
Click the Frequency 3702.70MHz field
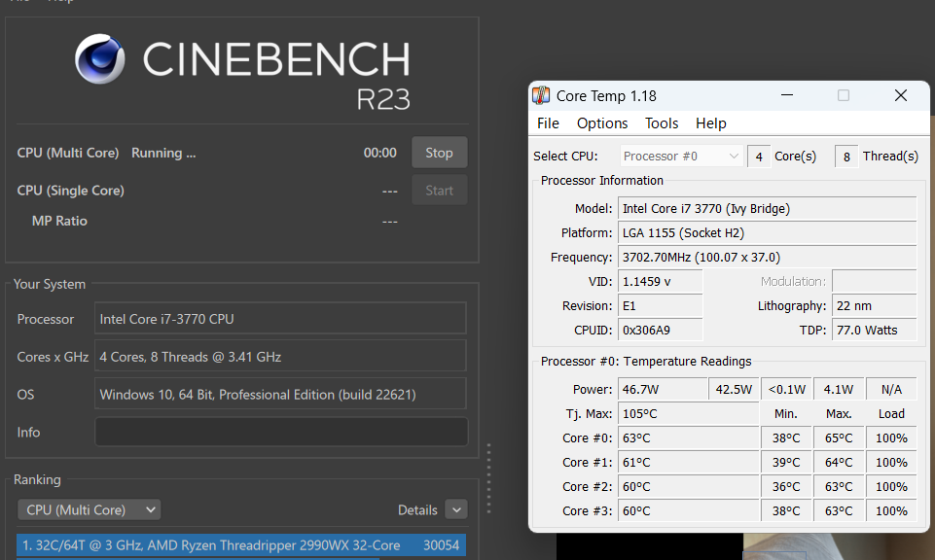pyautogui.click(x=767, y=258)
